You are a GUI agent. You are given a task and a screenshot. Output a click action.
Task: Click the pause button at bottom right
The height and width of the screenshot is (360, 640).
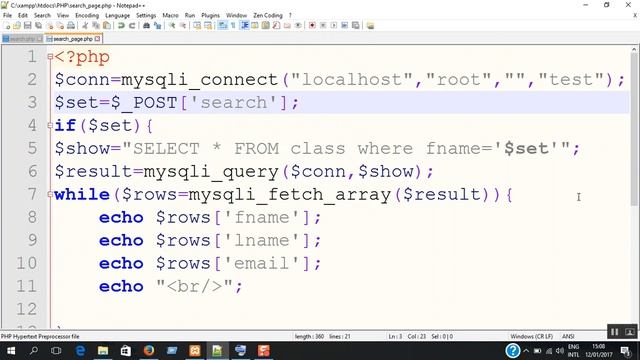pyautogui.click(x=614, y=332)
